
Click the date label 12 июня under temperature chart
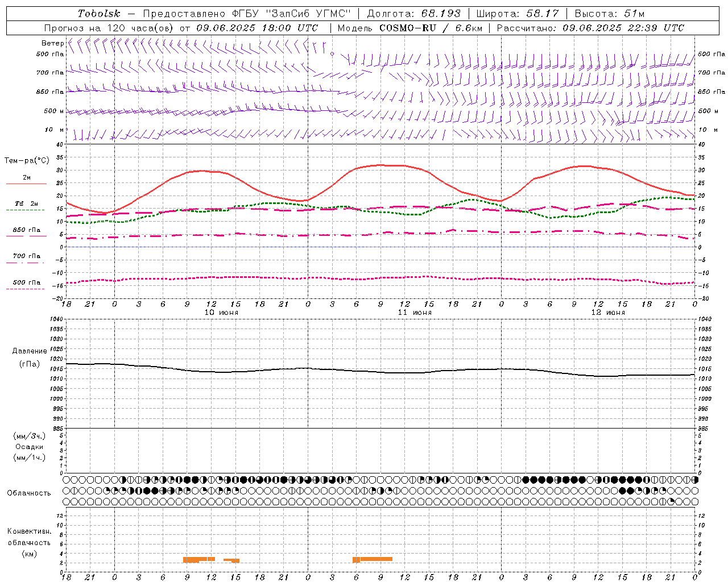click(608, 313)
